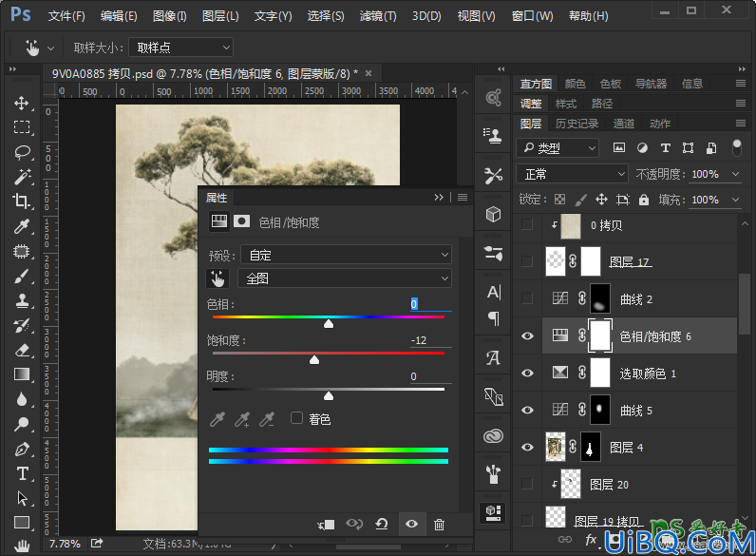This screenshot has height=556, width=756.
Task: Select the Lasso tool
Action: (x=22, y=152)
